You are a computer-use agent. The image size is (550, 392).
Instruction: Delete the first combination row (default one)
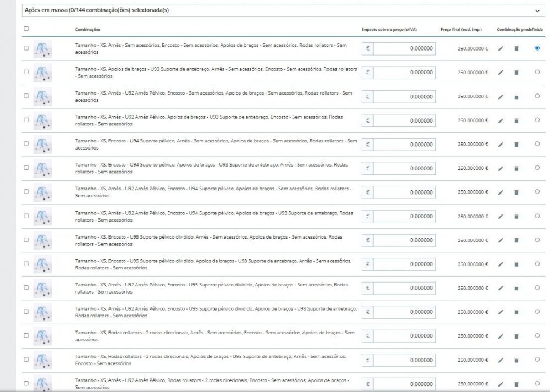click(x=516, y=49)
